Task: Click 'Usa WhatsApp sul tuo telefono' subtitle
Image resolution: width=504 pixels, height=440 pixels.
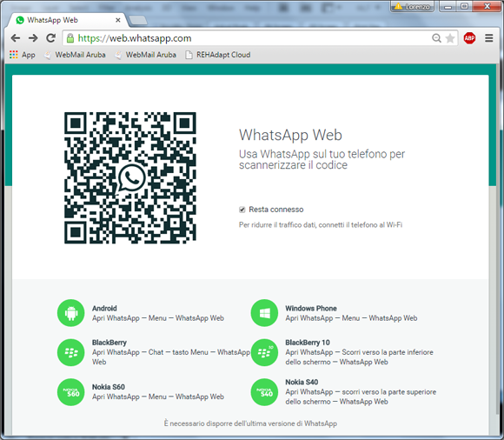Action: [322, 159]
